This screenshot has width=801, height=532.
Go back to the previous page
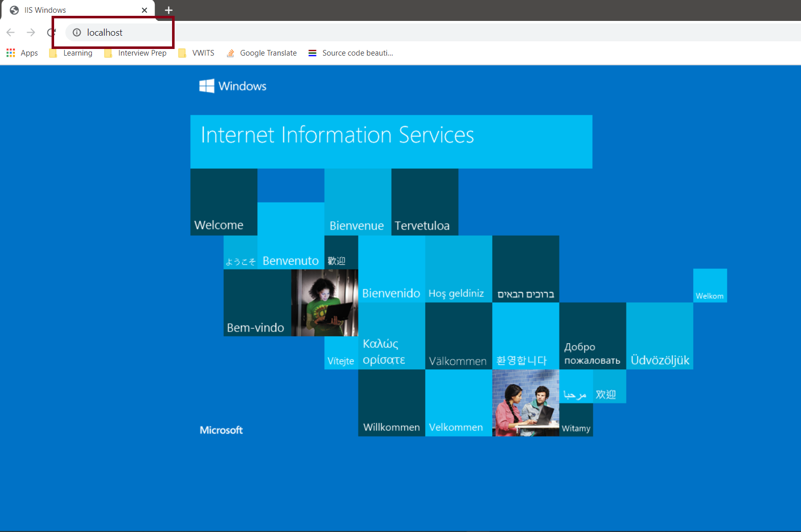(x=11, y=33)
